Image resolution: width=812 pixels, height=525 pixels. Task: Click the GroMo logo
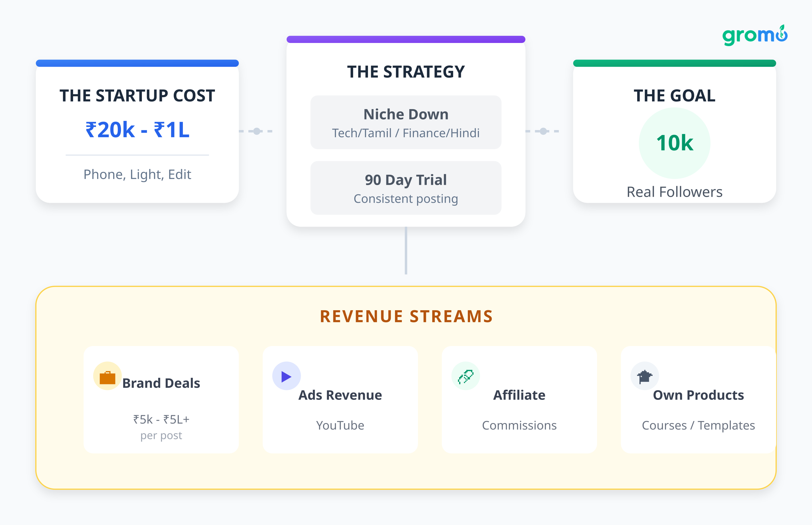coord(754,36)
